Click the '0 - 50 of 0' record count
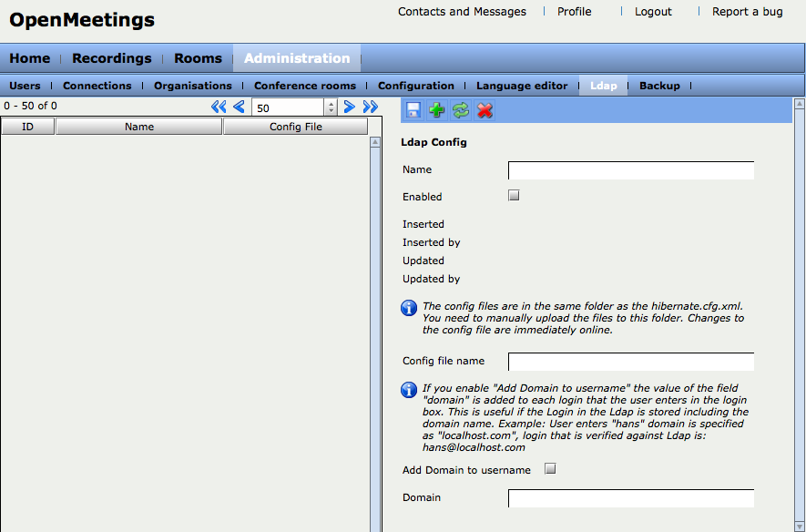 (30, 106)
